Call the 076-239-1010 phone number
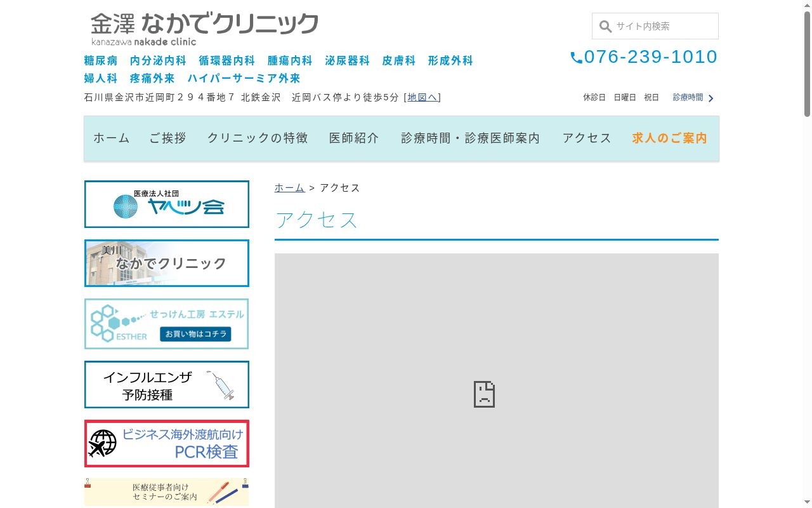812x508 pixels. (x=650, y=57)
